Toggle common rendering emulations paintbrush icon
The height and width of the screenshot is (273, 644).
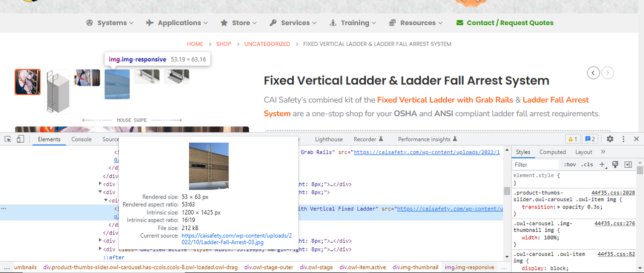(615, 164)
